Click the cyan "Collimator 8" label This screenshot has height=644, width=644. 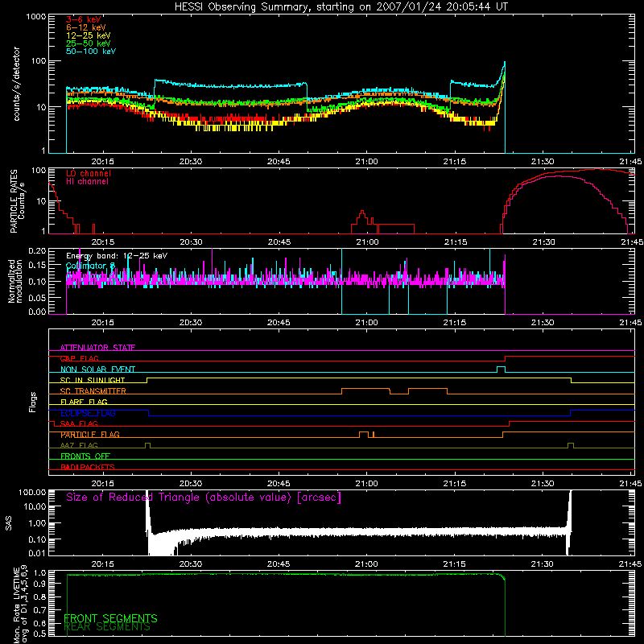point(90,266)
